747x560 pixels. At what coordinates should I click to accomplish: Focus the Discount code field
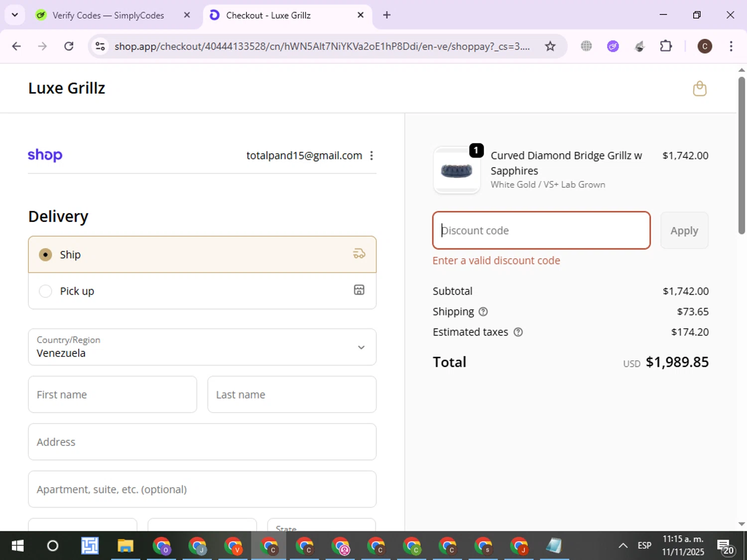(541, 230)
